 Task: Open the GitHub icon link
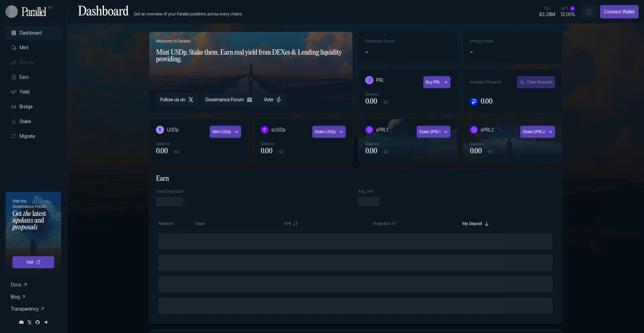(x=38, y=322)
